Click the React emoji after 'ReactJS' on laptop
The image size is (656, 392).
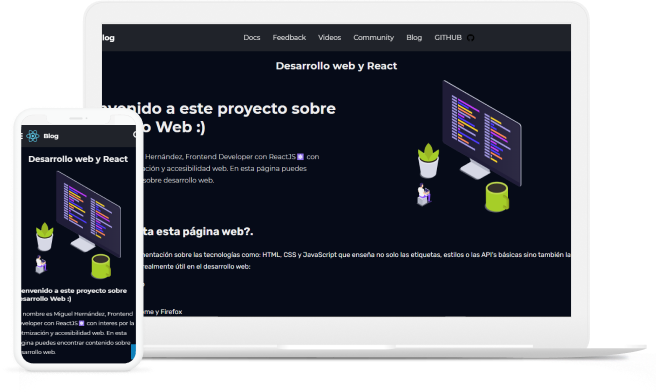300,157
